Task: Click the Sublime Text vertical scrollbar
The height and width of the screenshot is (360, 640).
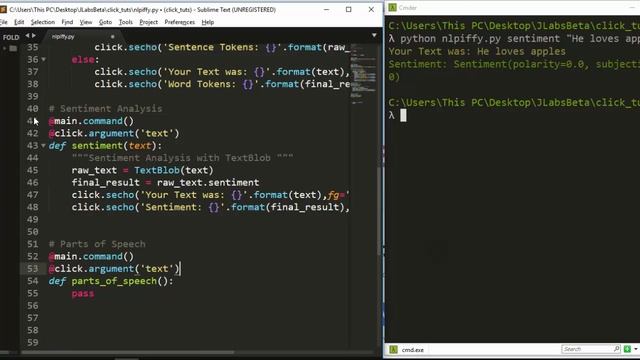Action: (380, 210)
